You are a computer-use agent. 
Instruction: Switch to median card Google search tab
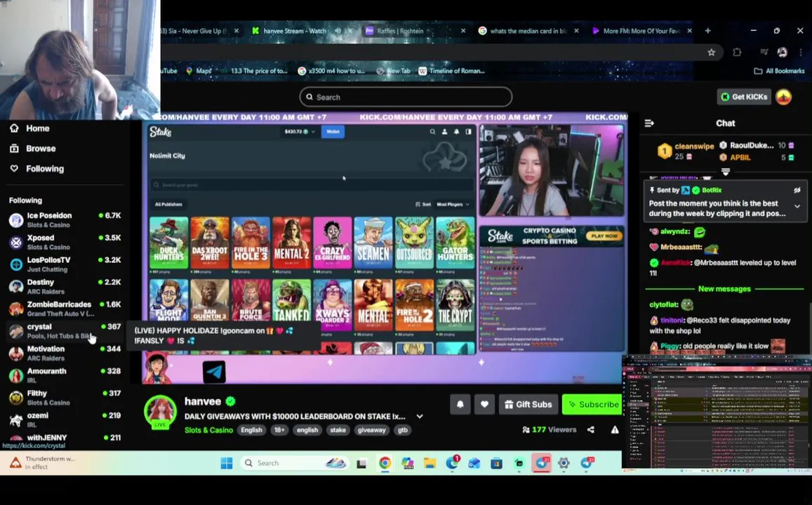[x=528, y=31]
